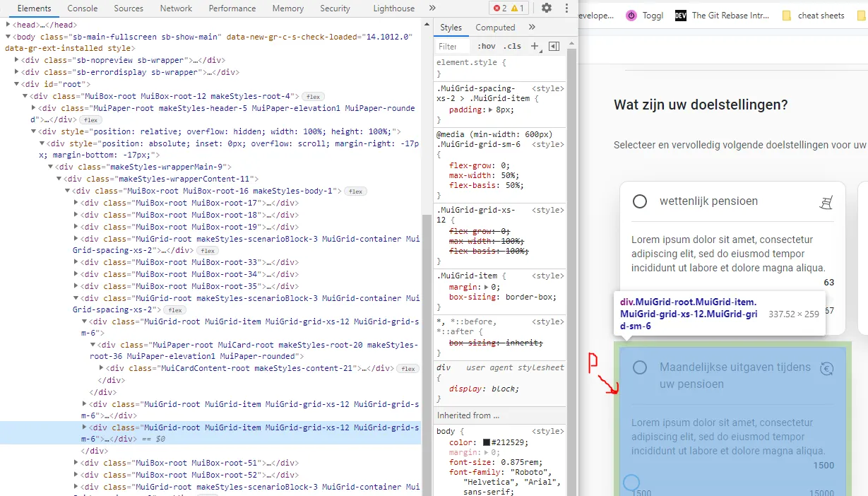Add a new style rule with plus icon
This screenshot has height=496, width=868.
[x=534, y=46]
